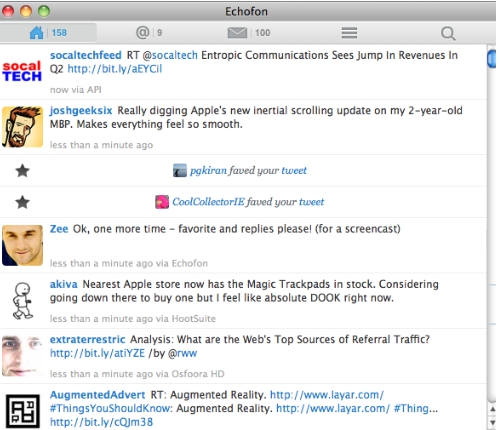Open extraterrestric username link
Image resolution: width=500 pixels, height=430 pixels.
click(x=88, y=339)
